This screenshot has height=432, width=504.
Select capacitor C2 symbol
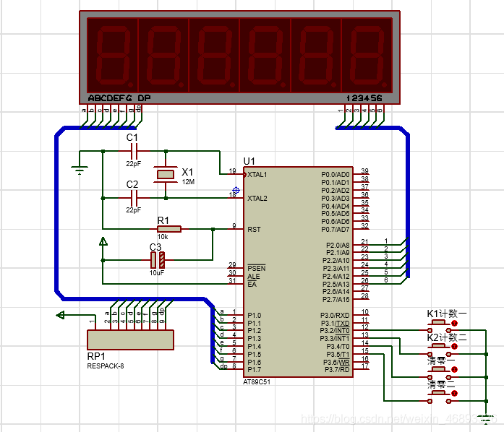click(x=134, y=198)
